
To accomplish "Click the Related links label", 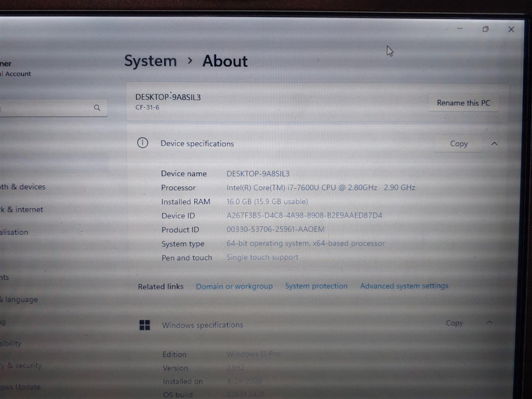I will [161, 287].
